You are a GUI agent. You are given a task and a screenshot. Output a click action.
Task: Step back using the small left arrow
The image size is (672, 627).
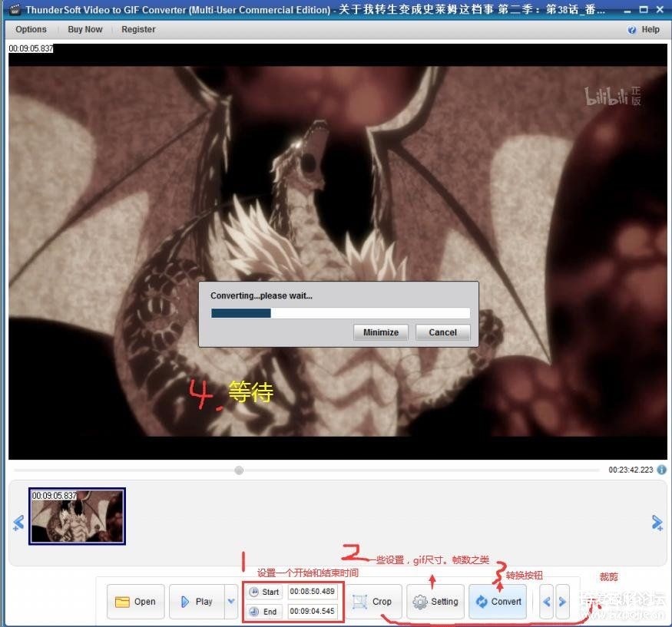click(x=546, y=602)
